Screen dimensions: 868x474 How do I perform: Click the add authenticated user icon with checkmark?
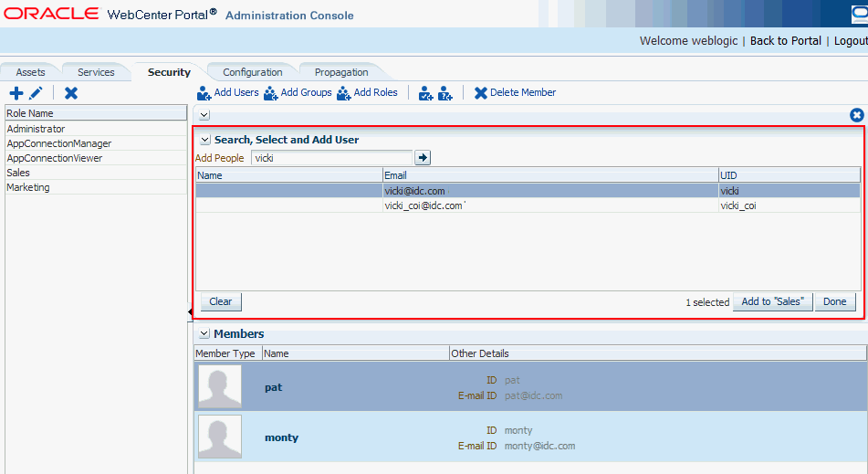425,93
